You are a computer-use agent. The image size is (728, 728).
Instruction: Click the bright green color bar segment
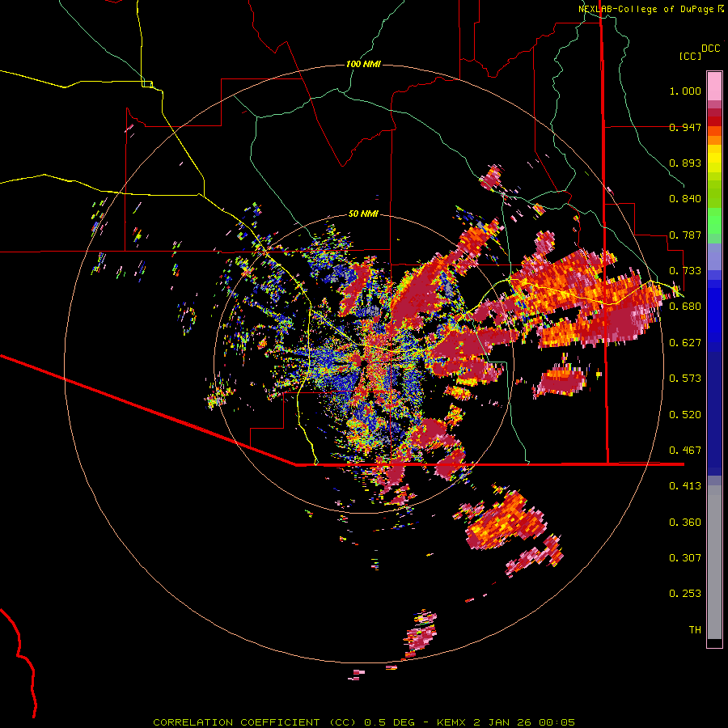pos(714,221)
